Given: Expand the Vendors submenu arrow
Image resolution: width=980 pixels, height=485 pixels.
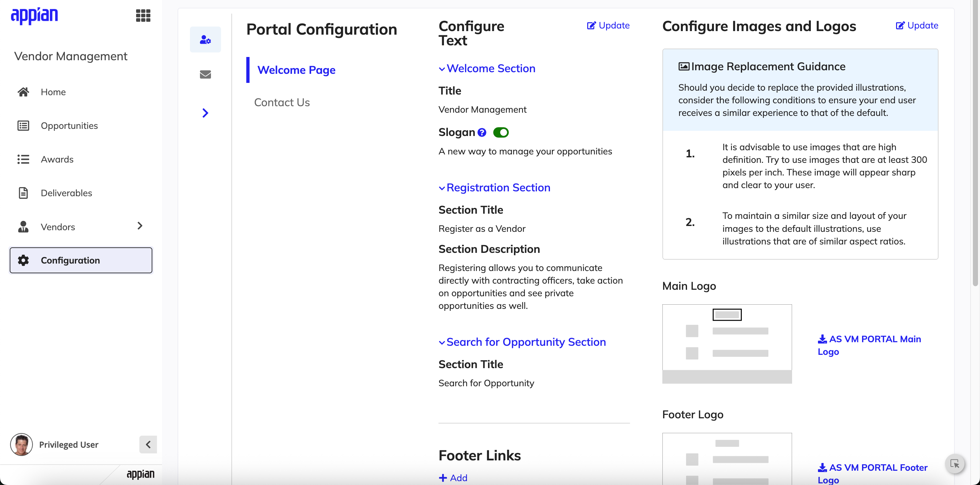Looking at the screenshot, I should point(140,226).
